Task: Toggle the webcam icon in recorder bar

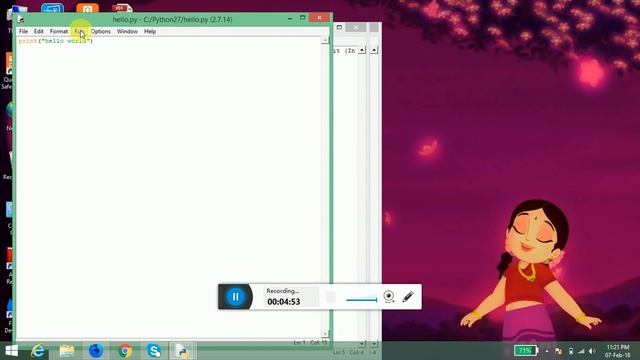Action: (x=389, y=297)
